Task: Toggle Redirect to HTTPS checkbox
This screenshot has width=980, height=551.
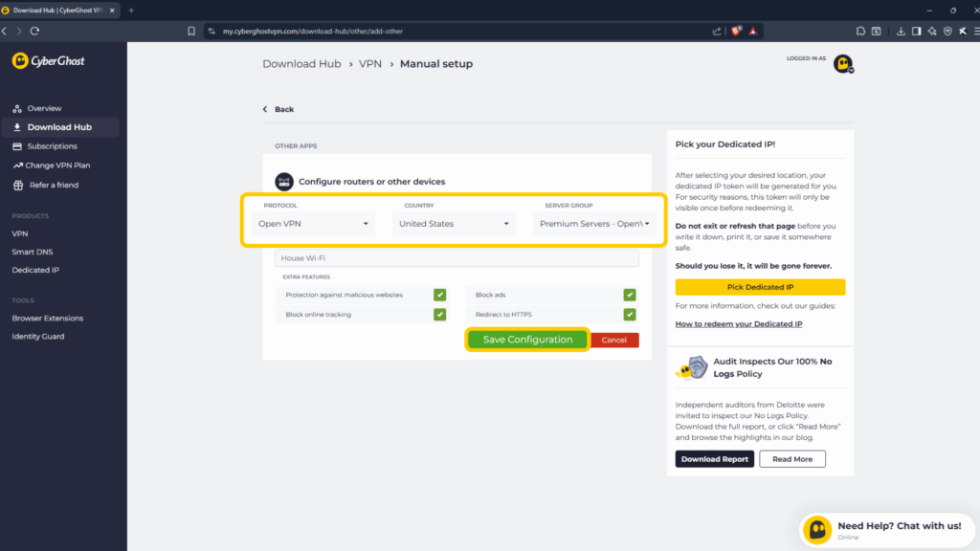Action: click(x=630, y=315)
